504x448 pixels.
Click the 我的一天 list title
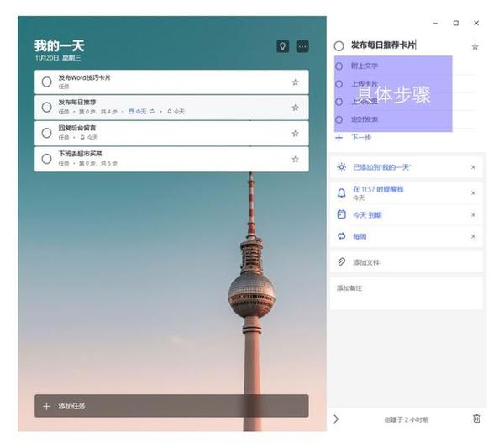[60, 45]
